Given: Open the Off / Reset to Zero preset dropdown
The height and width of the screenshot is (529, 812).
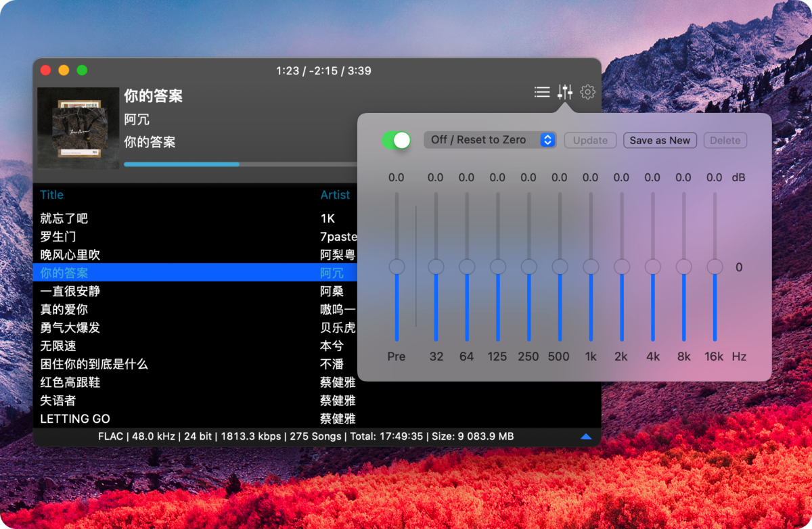Looking at the screenshot, I should click(490, 140).
